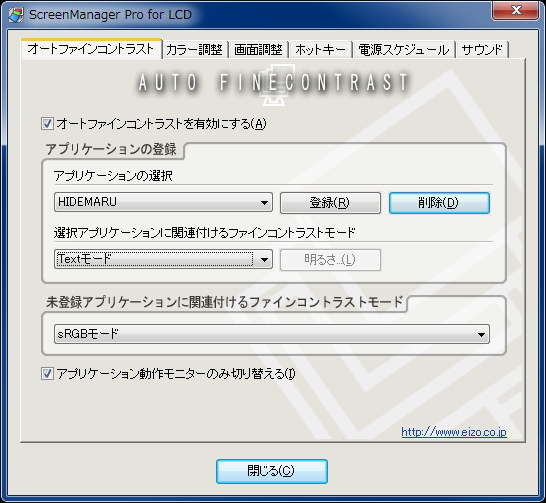The image size is (546, 503).
Task: Click the 明るさ...(L) button
Action: pos(330,260)
